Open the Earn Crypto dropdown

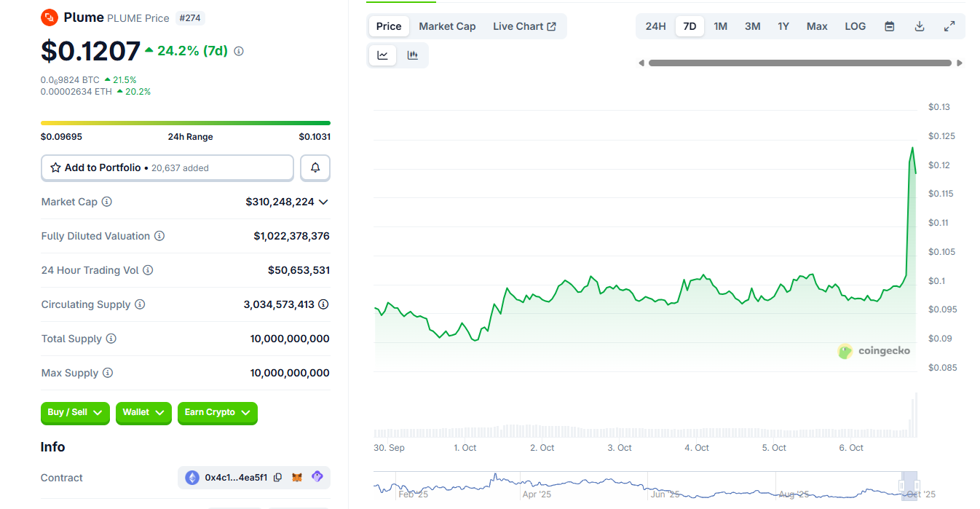click(x=217, y=413)
